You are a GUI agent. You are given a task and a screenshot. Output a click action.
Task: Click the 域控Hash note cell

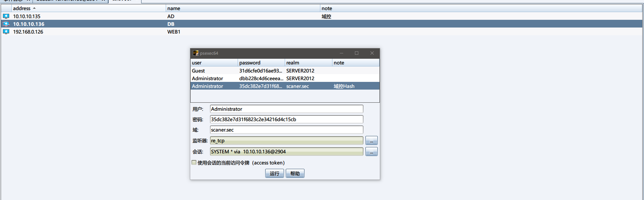(344, 86)
